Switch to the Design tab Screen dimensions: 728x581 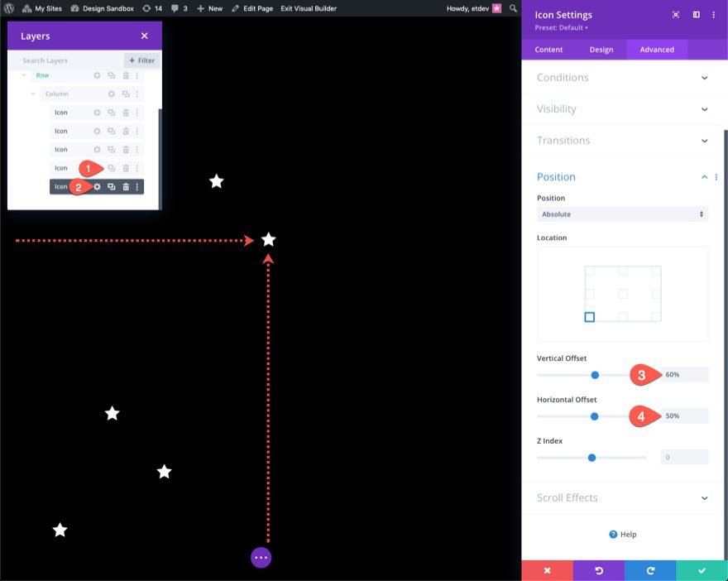point(601,49)
